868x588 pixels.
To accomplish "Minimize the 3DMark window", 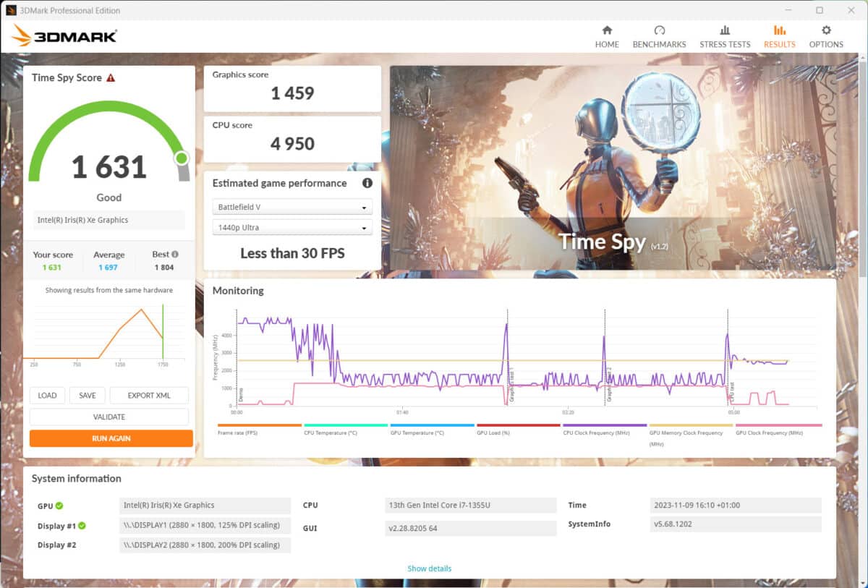I will pos(788,10).
